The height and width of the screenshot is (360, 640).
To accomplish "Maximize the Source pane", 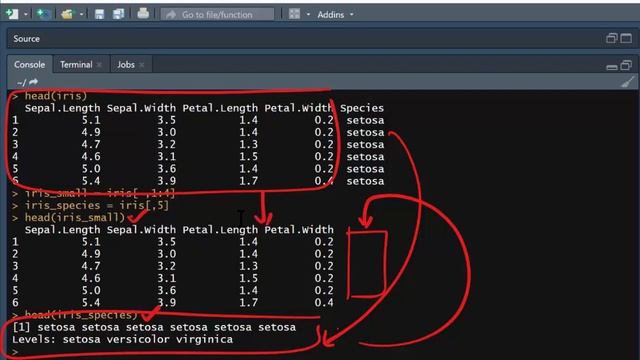I will 626,38.
